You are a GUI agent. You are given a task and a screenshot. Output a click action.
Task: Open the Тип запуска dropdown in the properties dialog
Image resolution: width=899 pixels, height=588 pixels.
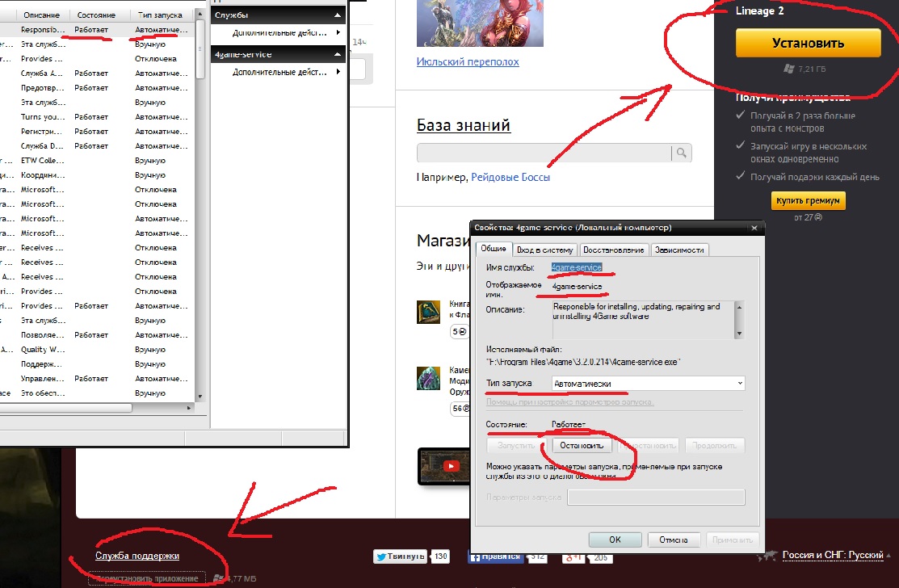coord(648,384)
